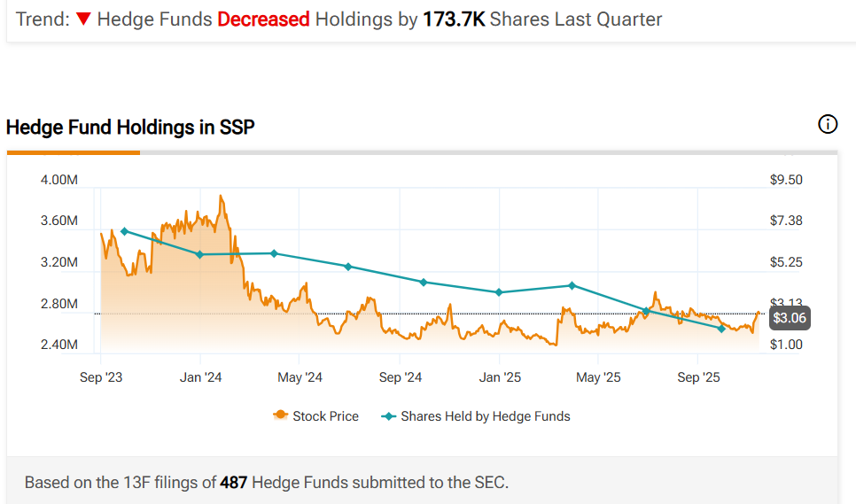Click the info icon beside chart title
Screen dimensions: 856x504
[x=827, y=125]
